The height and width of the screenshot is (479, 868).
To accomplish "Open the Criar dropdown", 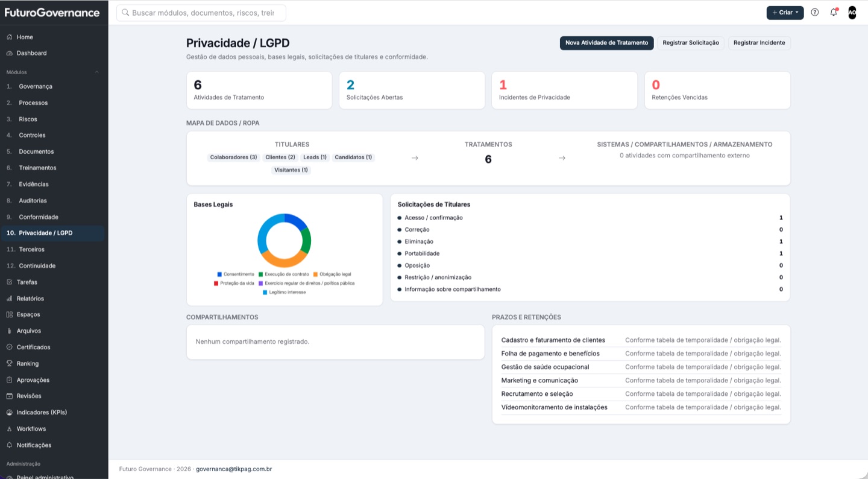I will point(785,13).
